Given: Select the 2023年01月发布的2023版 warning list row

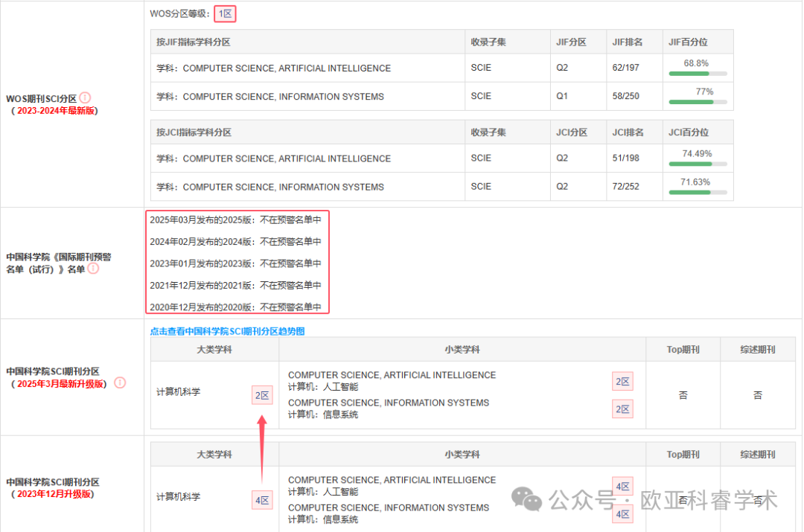Looking at the screenshot, I should pos(235,263).
